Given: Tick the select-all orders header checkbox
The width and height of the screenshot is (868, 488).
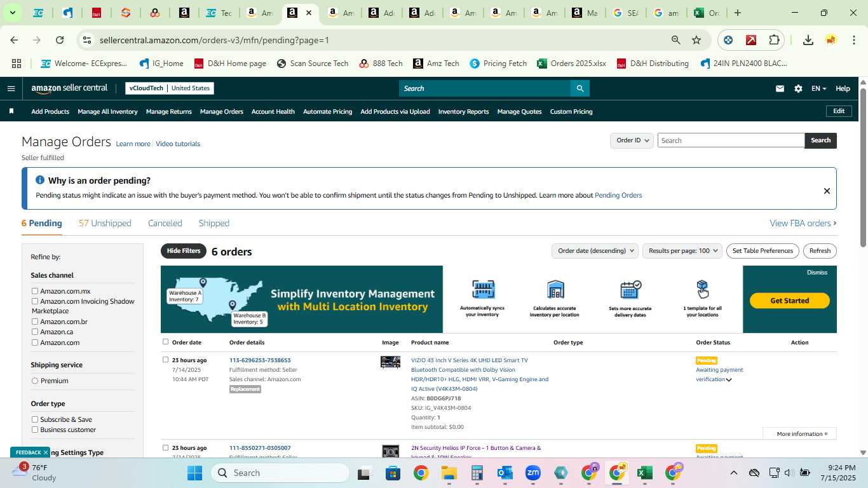Looking at the screenshot, I should [x=165, y=342].
